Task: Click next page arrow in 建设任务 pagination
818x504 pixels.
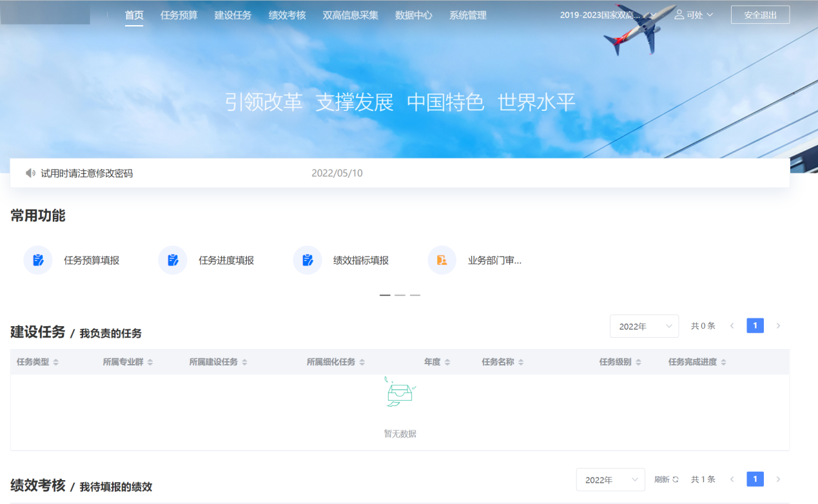Action: [x=778, y=326]
